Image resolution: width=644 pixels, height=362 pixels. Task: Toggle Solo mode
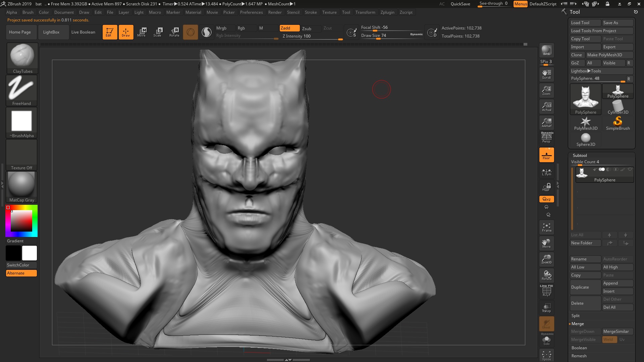[546, 340]
